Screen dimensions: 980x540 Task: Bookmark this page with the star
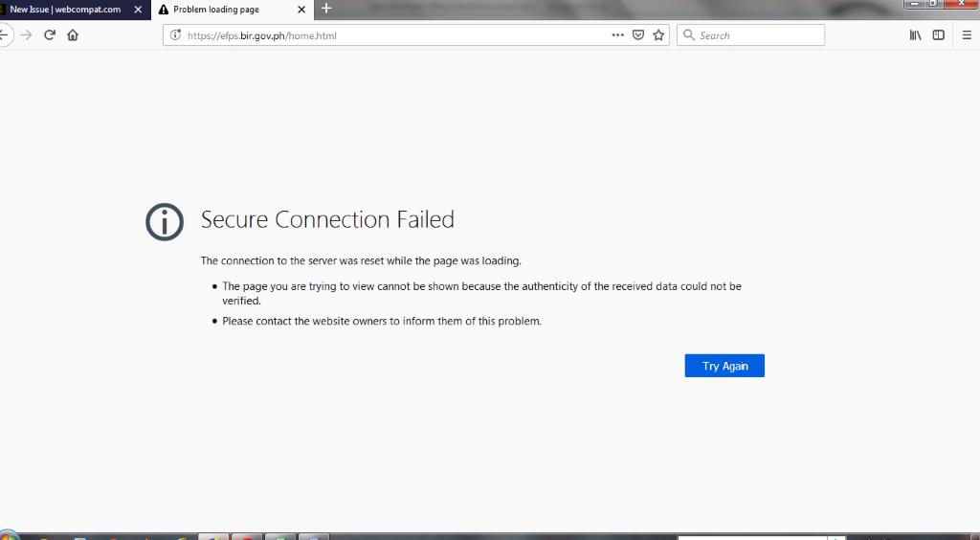[658, 35]
